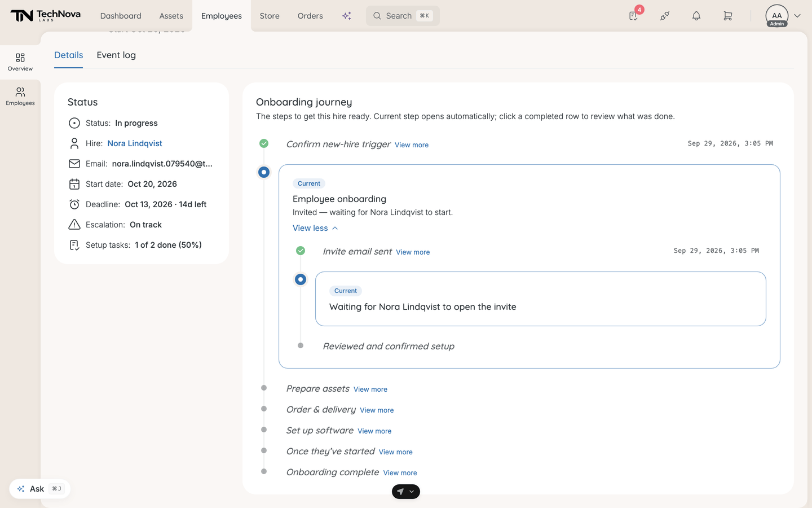Switch to the Event log tab

(116, 55)
